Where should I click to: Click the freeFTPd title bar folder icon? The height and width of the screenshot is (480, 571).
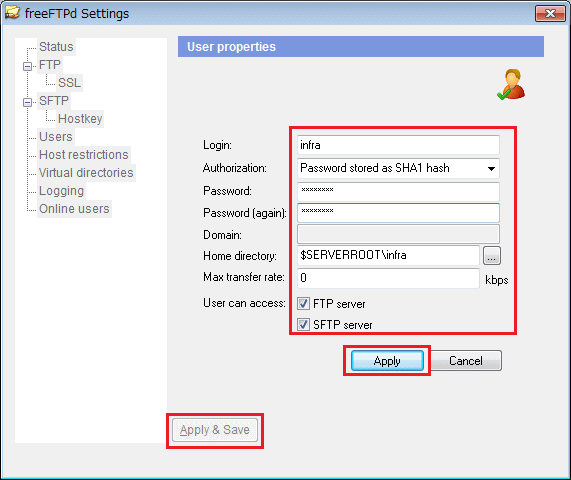click(x=12, y=12)
